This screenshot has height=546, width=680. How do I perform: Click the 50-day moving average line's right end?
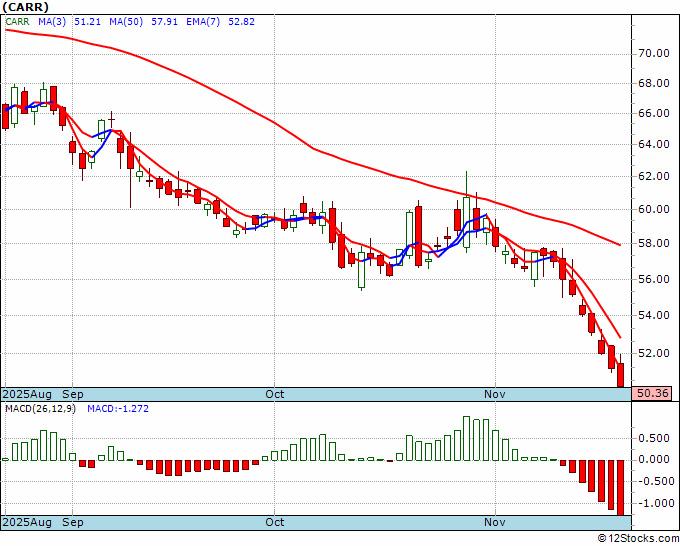pyautogui.click(x=620, y=245)
